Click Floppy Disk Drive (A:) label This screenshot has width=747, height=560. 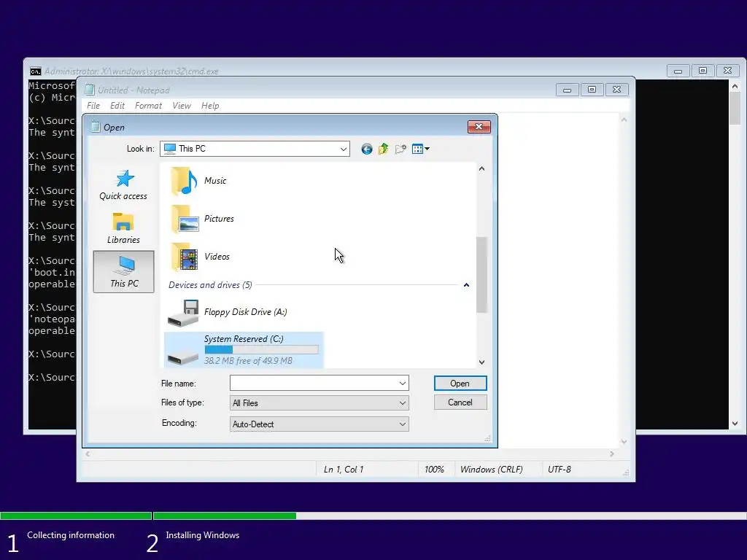tap(245, 312)
